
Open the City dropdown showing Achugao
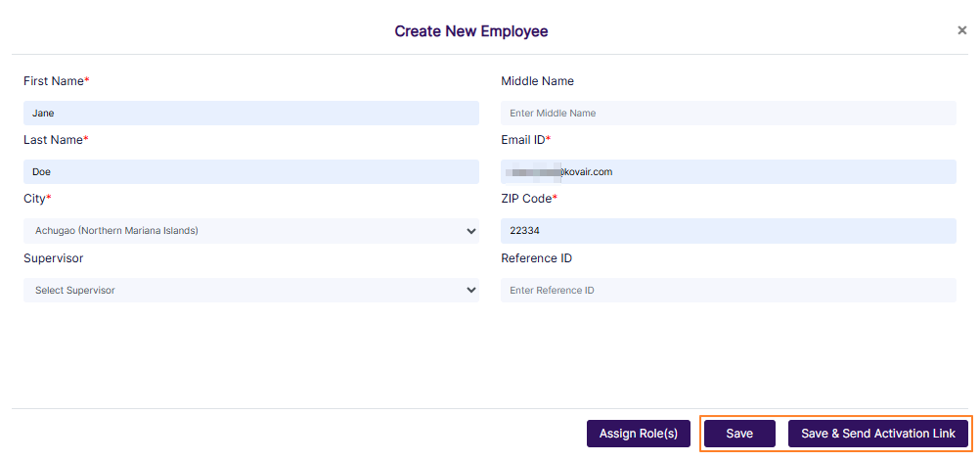[250, 231]
